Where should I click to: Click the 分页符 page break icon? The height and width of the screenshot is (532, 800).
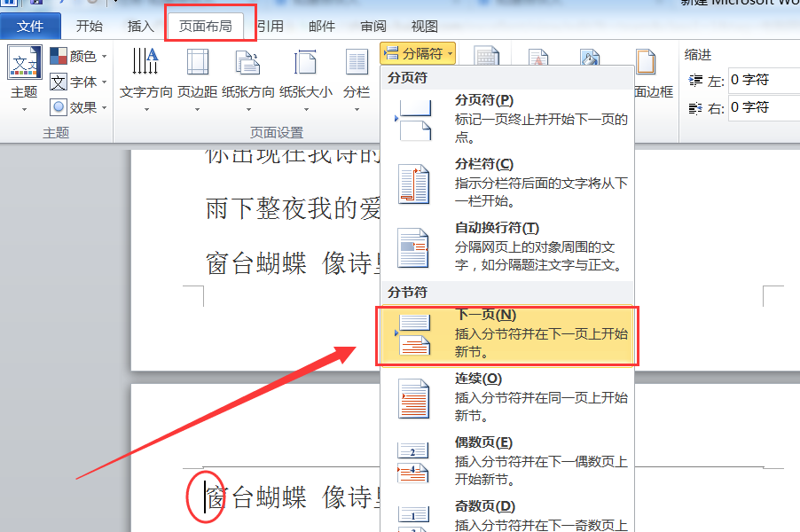[x=414, y=120]
